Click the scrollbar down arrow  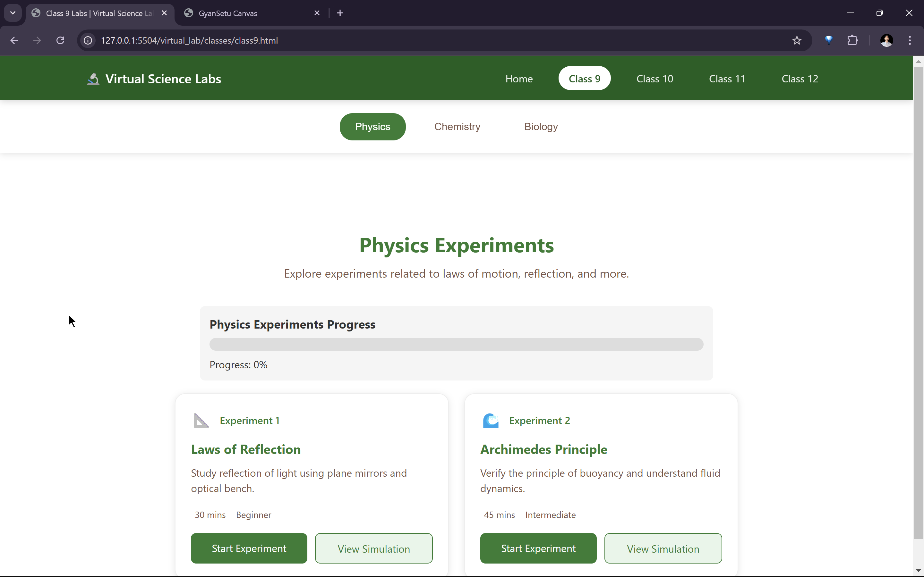click(x=918, y=571)
